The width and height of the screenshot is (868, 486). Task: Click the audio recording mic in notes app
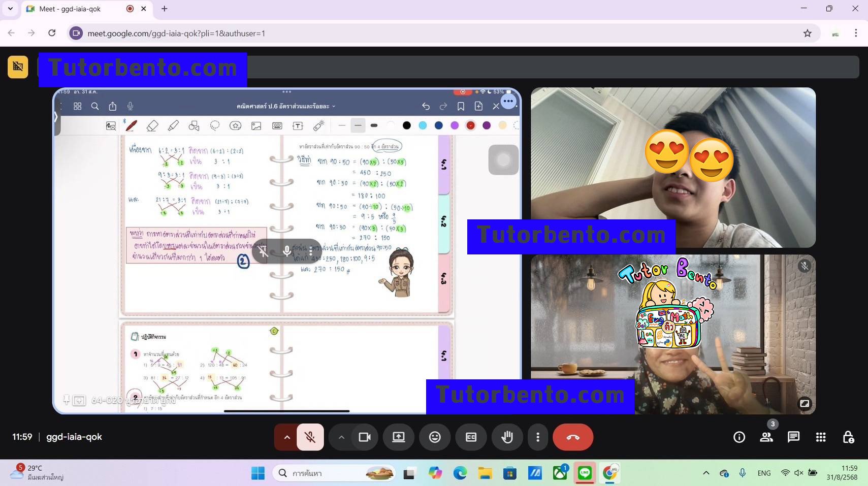(x=131, y=106)
